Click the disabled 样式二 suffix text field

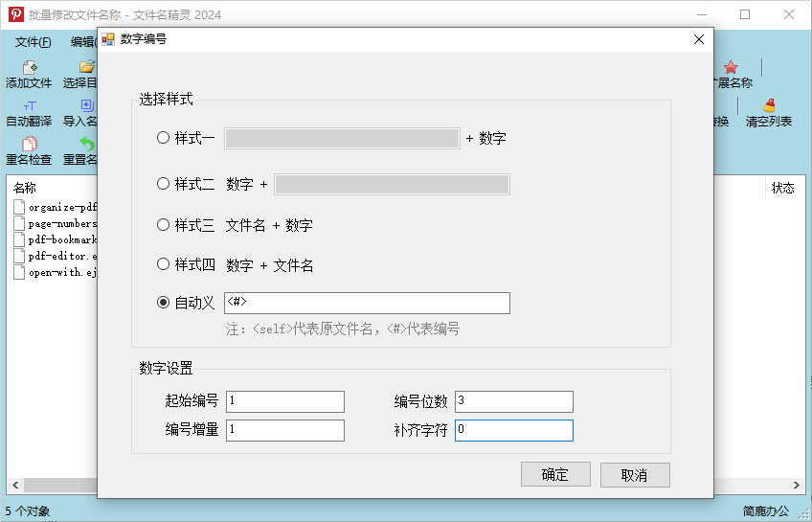(392, 184)
